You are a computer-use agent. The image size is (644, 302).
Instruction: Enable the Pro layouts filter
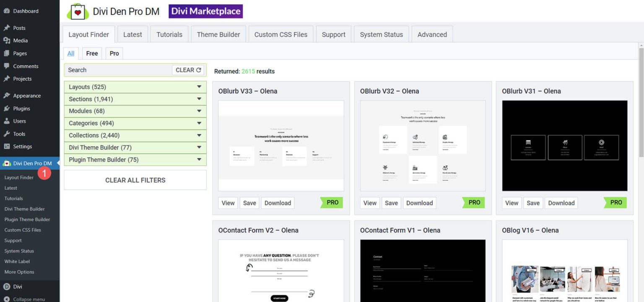(114, 53)
